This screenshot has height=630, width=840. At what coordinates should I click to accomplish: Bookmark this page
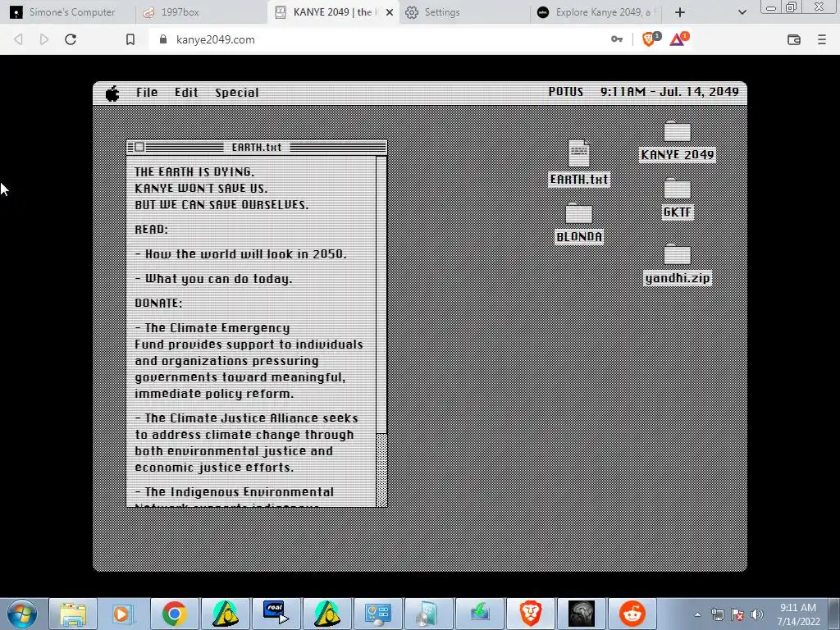click(x=130, y=39)
